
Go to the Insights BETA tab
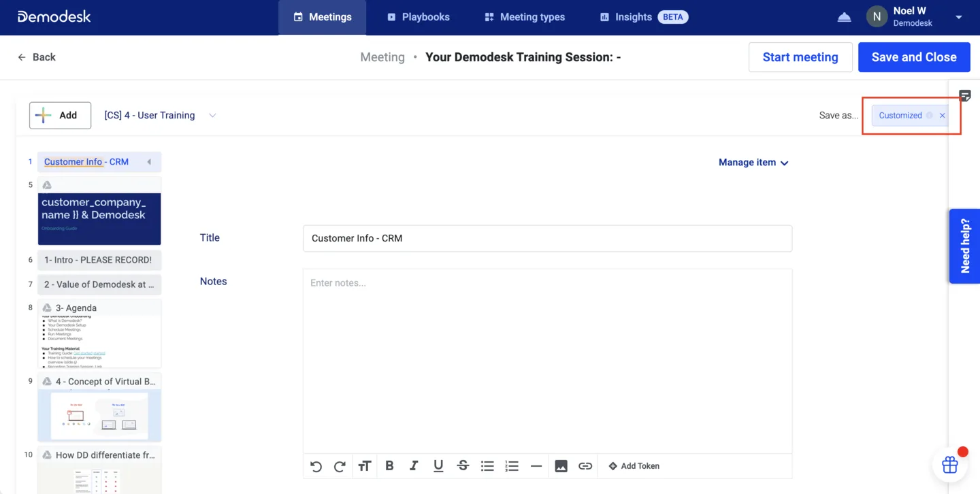pos(644,17)
